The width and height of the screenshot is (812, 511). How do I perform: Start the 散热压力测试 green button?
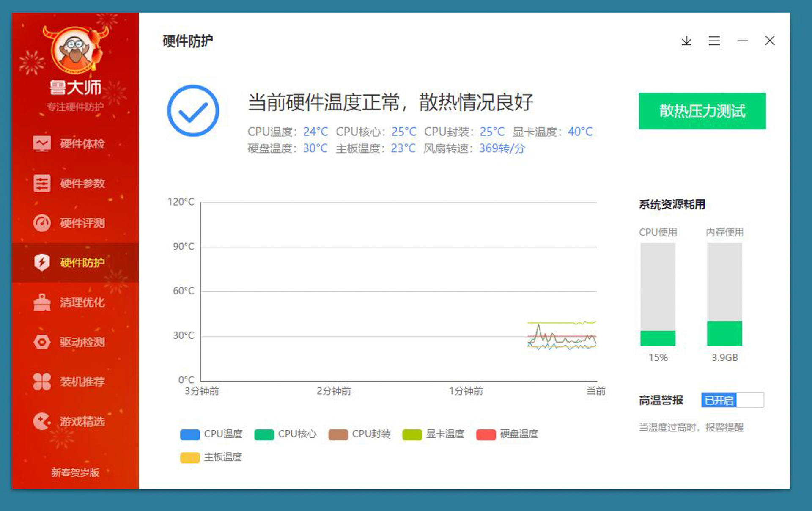click(702, 111)
